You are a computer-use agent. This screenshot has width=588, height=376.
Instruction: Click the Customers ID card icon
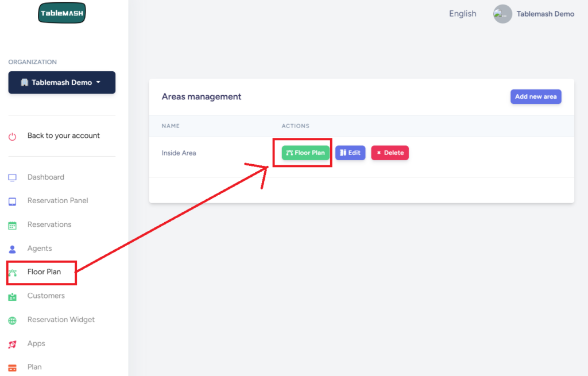point(13,297)
